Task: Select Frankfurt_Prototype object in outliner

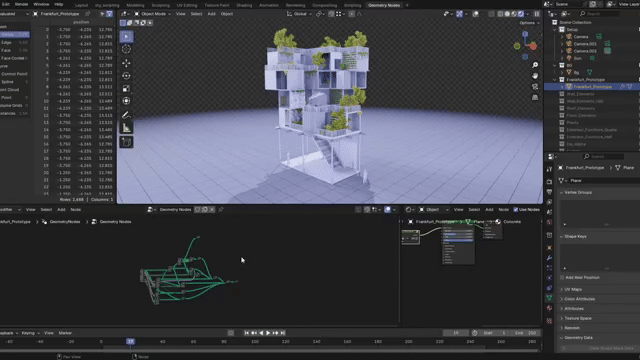Action: (x=592, y=87)
